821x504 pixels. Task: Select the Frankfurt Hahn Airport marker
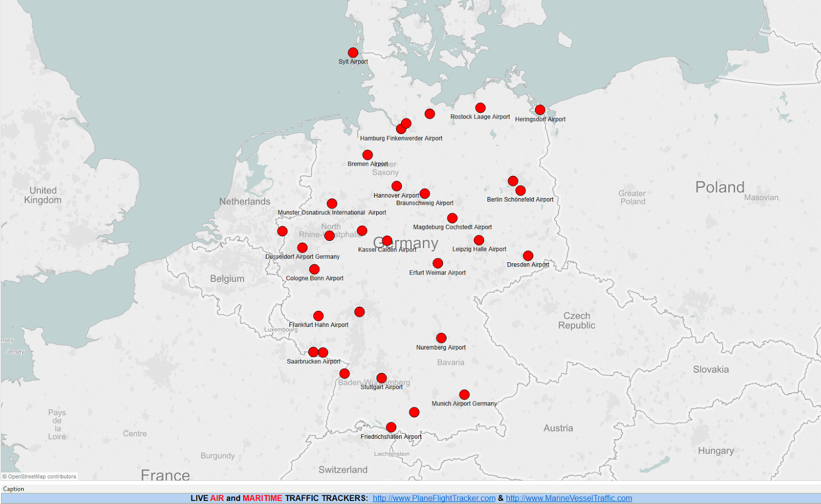point(319,316)
